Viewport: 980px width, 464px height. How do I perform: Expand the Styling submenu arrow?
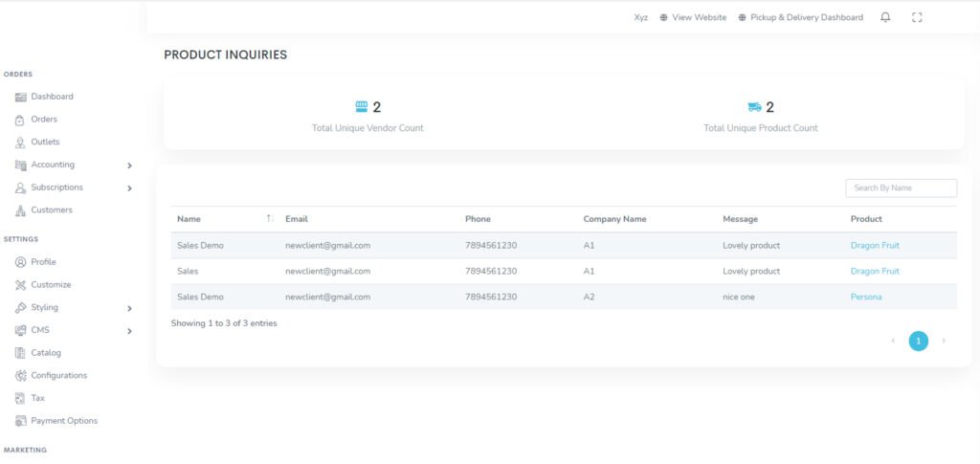(x=129, y=308)
